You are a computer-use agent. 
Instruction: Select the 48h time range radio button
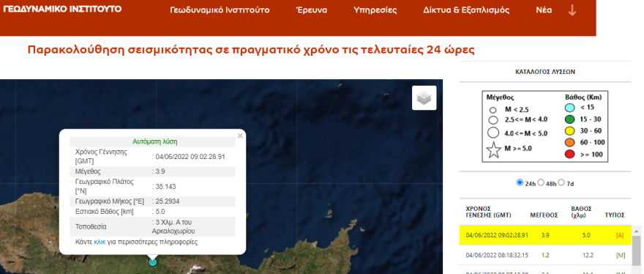point(541,182)
